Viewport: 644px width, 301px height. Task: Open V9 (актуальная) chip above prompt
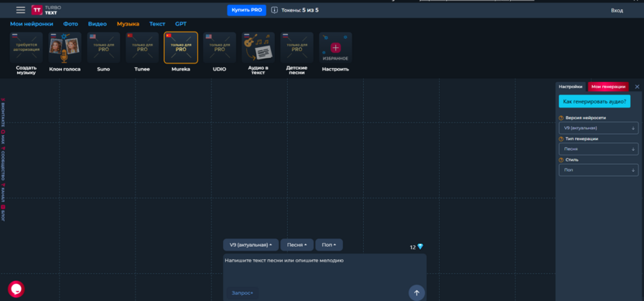click(251, 245)
